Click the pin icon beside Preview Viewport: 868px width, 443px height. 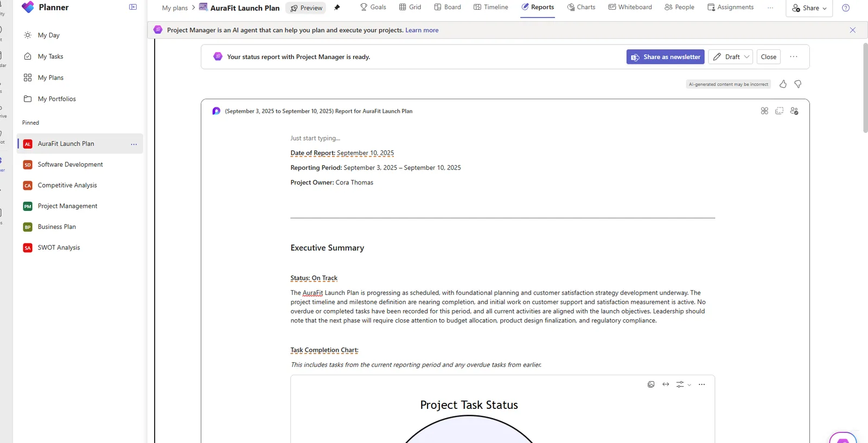click(x=337, y=8)
